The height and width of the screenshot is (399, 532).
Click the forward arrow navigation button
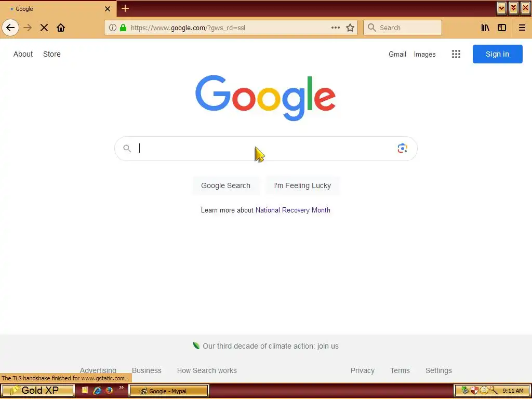[x=28, y=28]
